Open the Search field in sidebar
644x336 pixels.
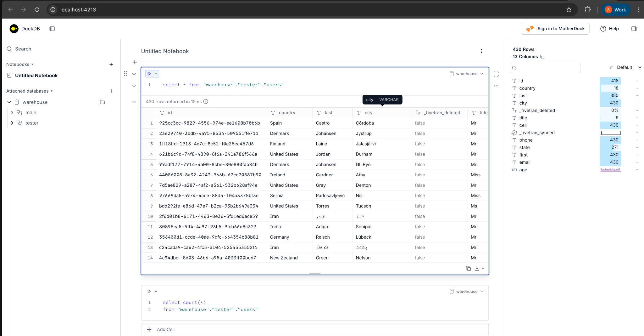click(19, 49)
